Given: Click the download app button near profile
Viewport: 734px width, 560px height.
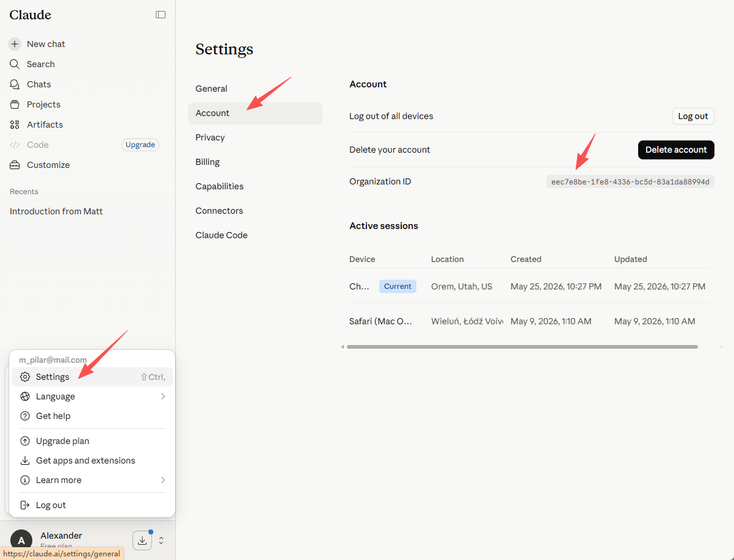Looking at the screenshot, I should [142, 540].
